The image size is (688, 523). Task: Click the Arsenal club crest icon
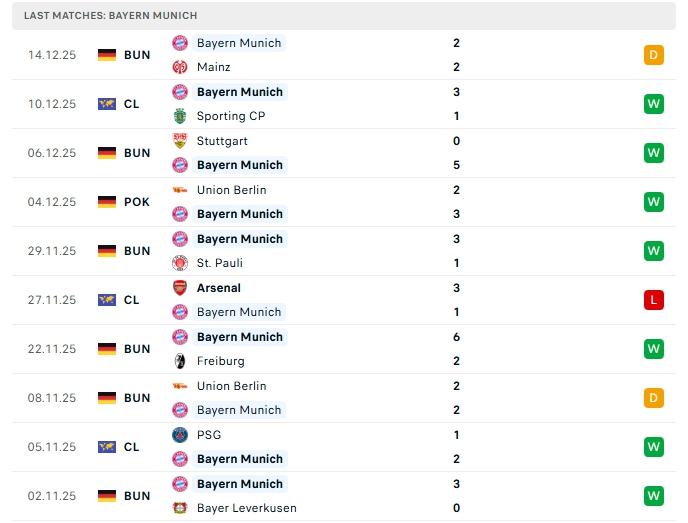click(x=180, y=288)
